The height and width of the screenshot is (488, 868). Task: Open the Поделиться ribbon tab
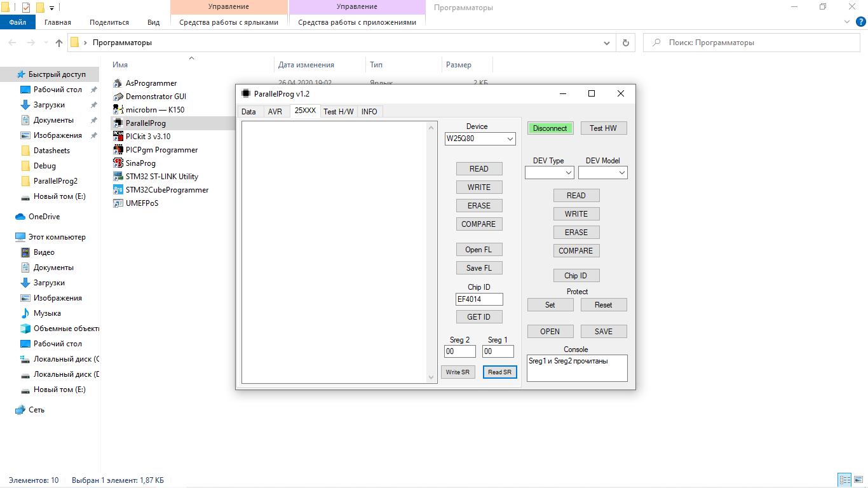pyautogui.click(x=109, y=22)
